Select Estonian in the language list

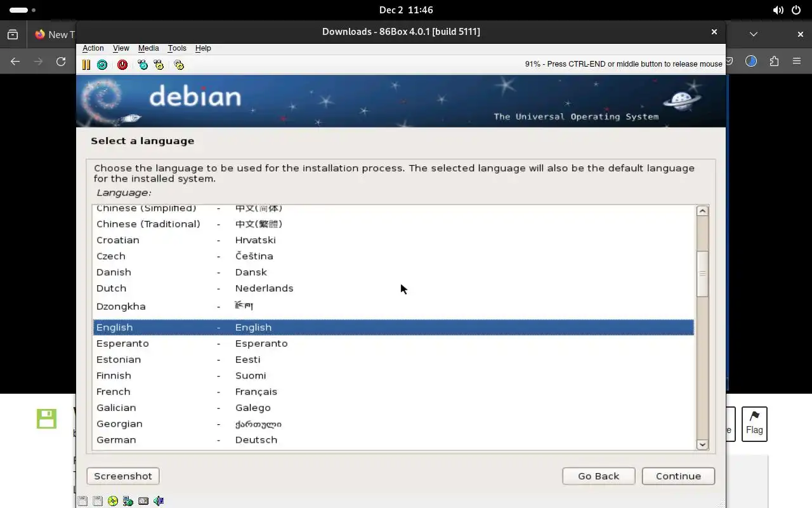(393, 359)
